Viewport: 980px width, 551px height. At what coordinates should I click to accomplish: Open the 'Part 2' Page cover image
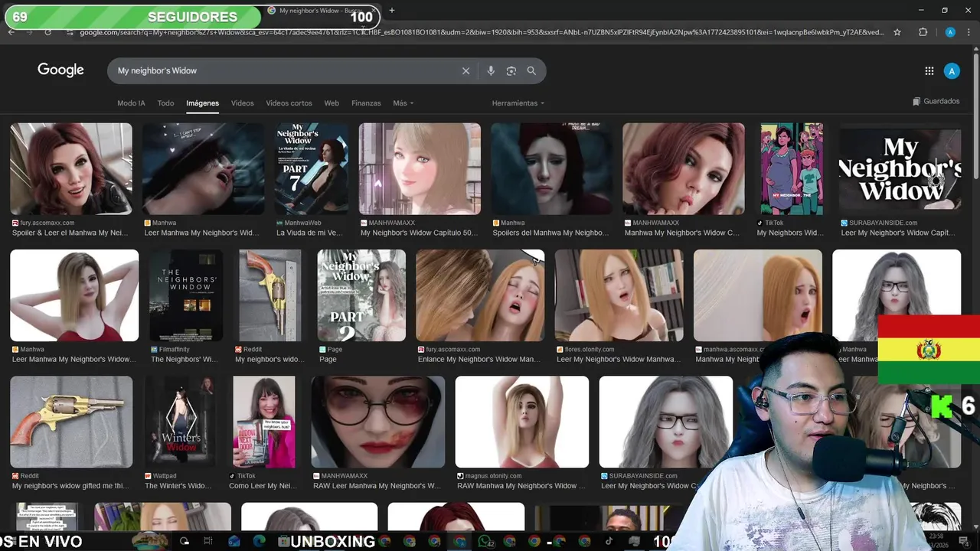(x=361, y=295)
